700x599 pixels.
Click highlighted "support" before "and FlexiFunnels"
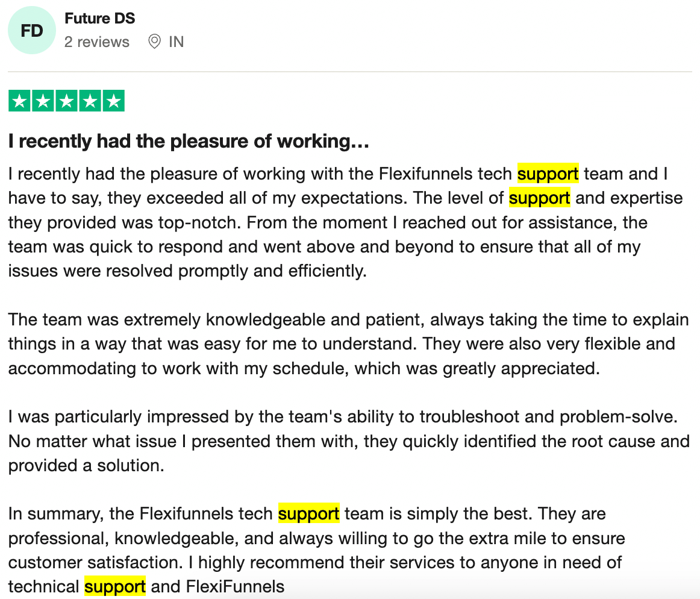click(x=114, y=586)
